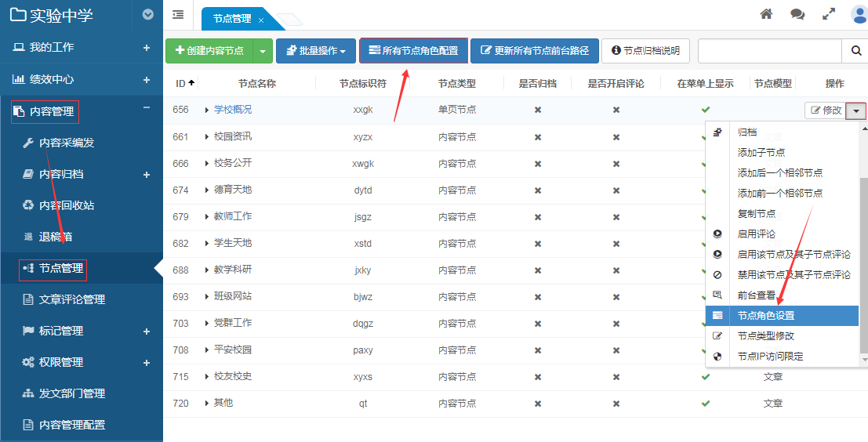868x442 pixels.
Task: Open 节点归档说明 info button
Action: [x=645, y=51]
